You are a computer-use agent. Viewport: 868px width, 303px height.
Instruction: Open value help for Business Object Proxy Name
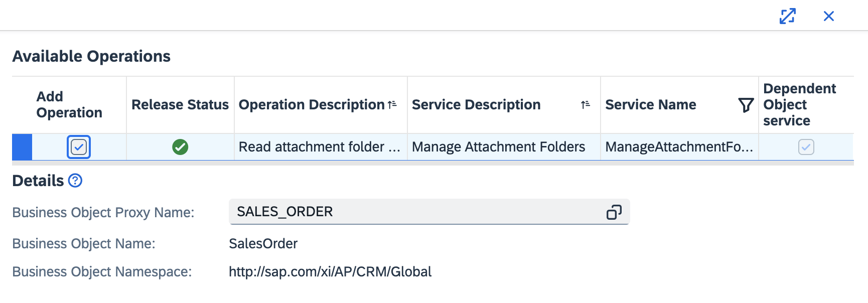pyautogui.click(x=615, y=212)
